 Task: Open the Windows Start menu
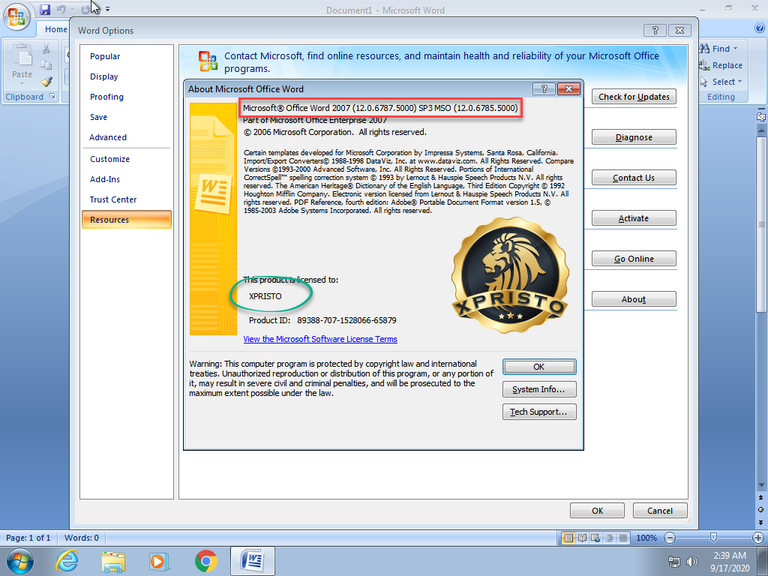coord(20,561)
